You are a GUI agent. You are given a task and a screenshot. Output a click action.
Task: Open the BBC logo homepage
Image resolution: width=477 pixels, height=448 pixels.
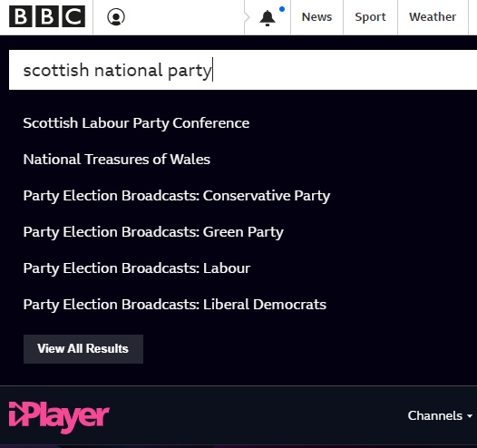[x=47, y=16]
